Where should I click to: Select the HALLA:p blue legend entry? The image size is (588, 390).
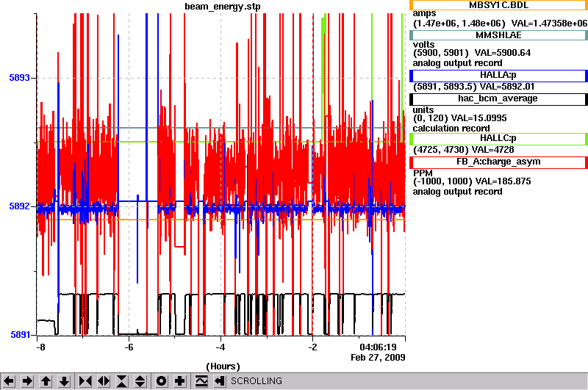pos(498,76)
